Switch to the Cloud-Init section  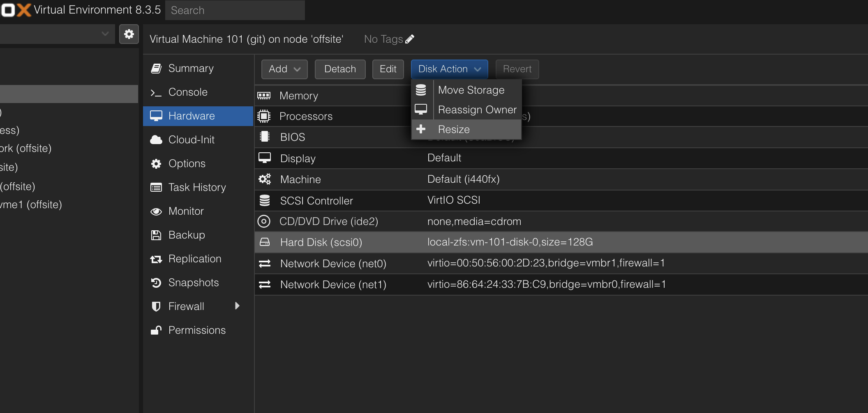tap(192, 140)
